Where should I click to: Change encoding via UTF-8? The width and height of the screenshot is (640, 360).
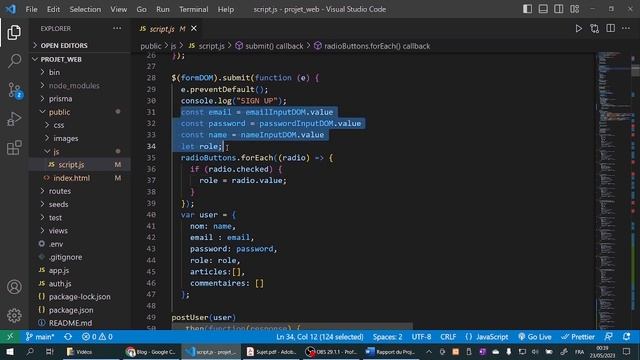pyautogui.click(x=421, y=337)
